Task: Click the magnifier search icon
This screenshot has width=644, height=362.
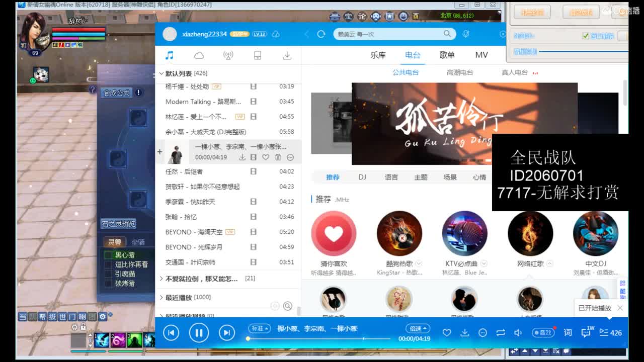Action: coord(447,34)
